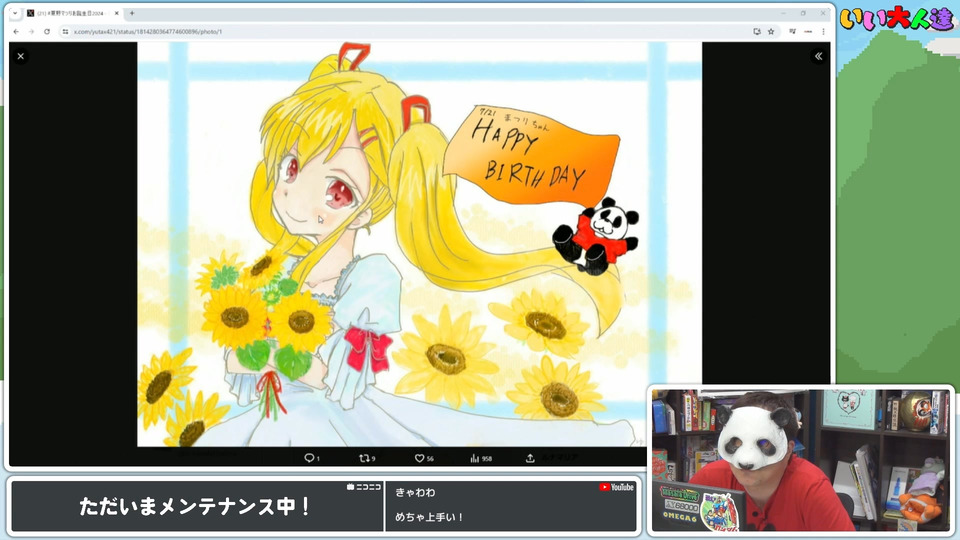Click the 'いい大人達' channel logo
The width and height of the screenshot is (960, 540).
click(896, 18)
